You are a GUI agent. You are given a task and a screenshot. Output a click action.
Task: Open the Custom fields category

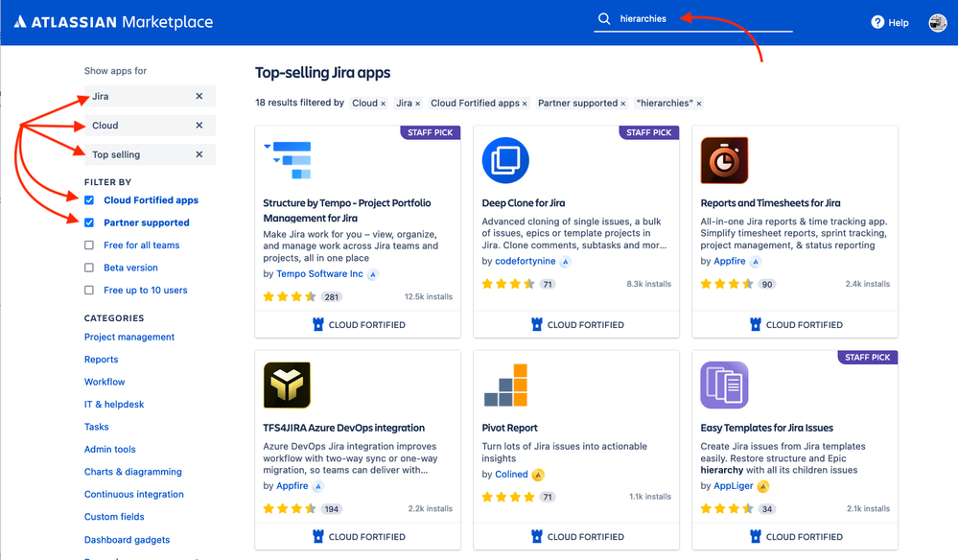[x=114, y=517]
